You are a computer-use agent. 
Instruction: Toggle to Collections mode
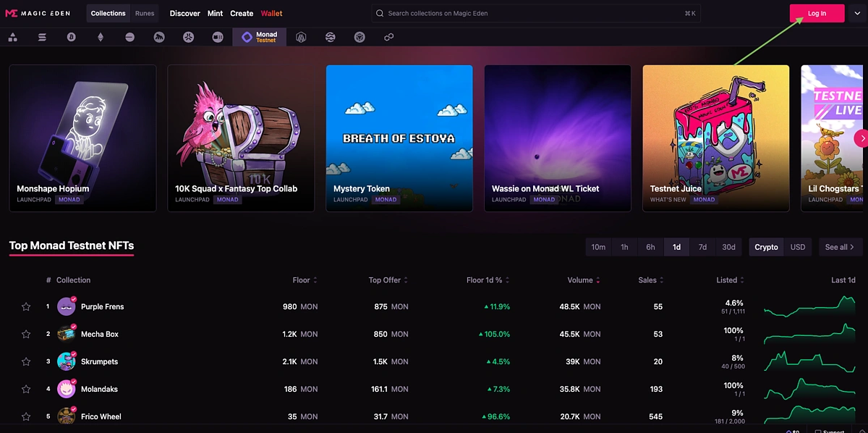(109, 13)
